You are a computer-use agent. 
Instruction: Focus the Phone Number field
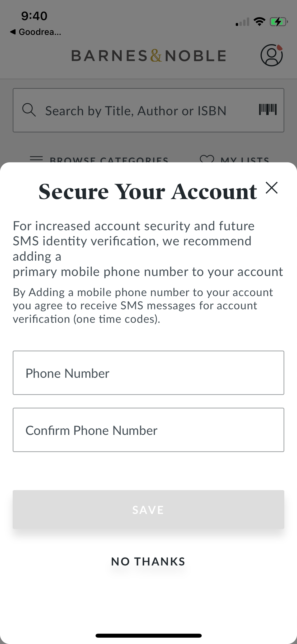(x=148, y=373)
